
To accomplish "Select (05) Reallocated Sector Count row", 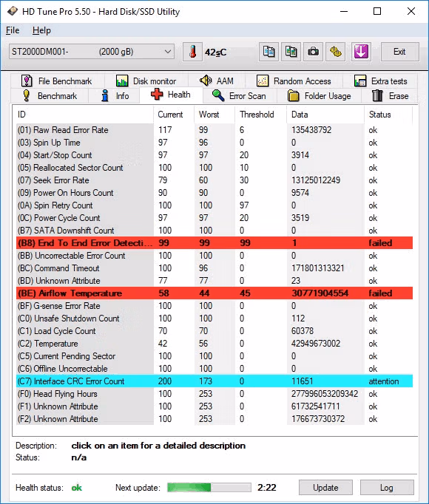I will (214, 168).
